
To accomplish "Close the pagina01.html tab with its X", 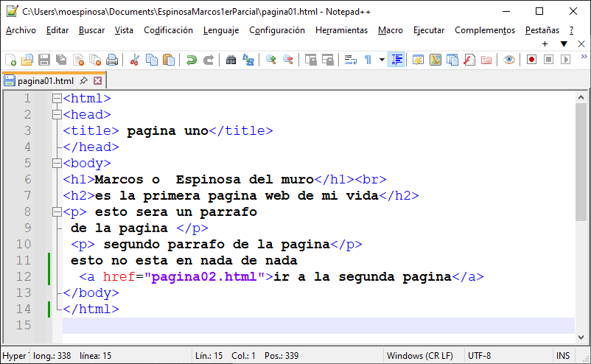I will 98,80.
